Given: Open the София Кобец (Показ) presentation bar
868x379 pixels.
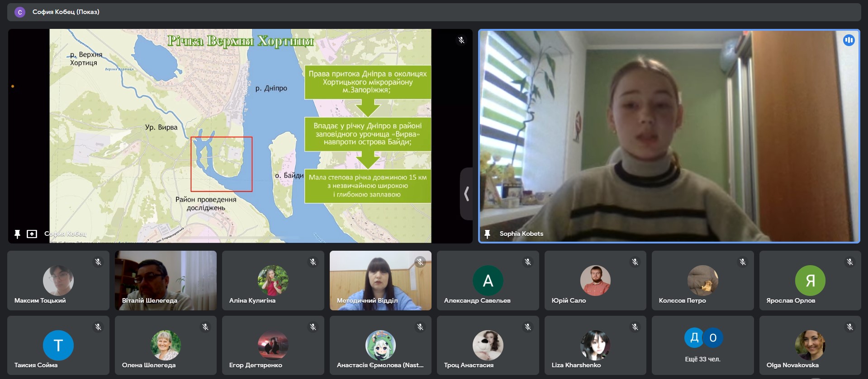Looking at the screenshot, I should tap(66, 12).
